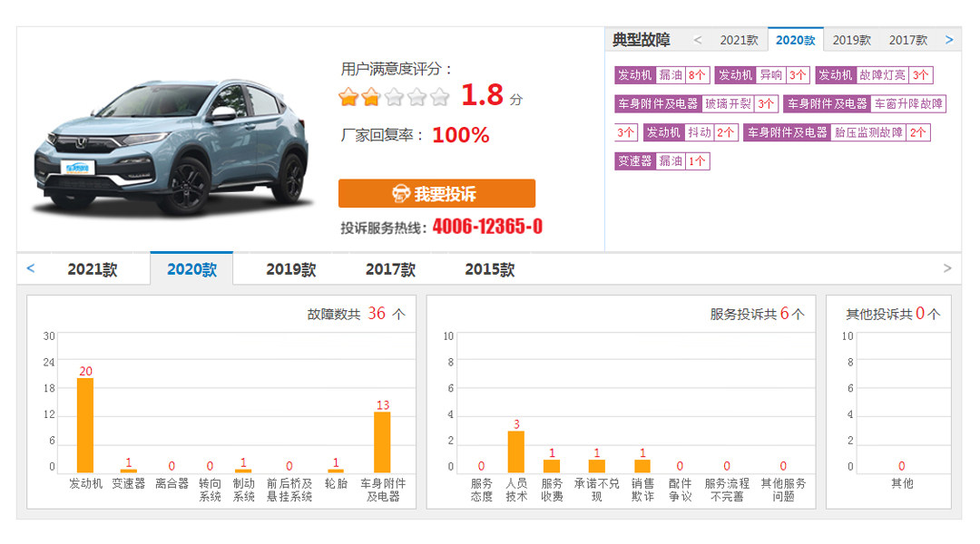The width and height of the screenshot is (980, 544).
Task: Click left arrow in 典型故障 header
Action: (698, 40)
